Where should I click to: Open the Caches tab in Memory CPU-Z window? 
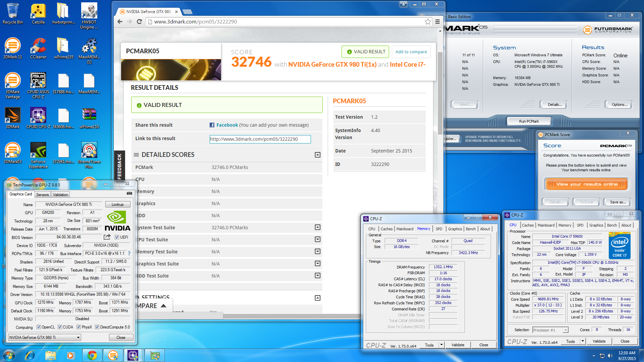[386, 229]
